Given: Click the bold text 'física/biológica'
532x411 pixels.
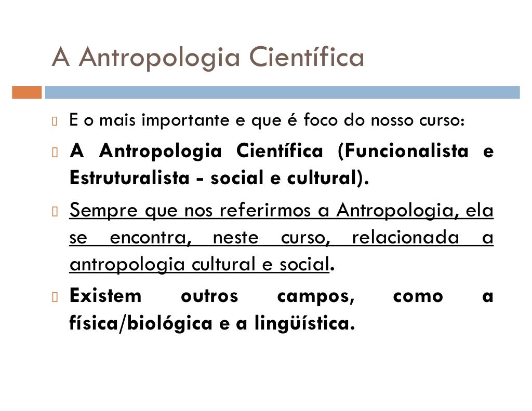Looking at the screenshot, I should tap(141, 323).
